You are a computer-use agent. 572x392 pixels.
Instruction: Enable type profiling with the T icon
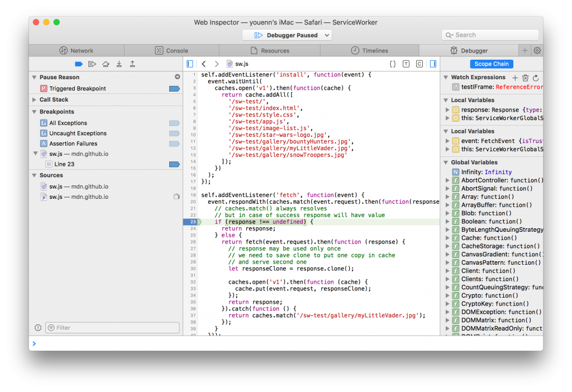(406, 64)
